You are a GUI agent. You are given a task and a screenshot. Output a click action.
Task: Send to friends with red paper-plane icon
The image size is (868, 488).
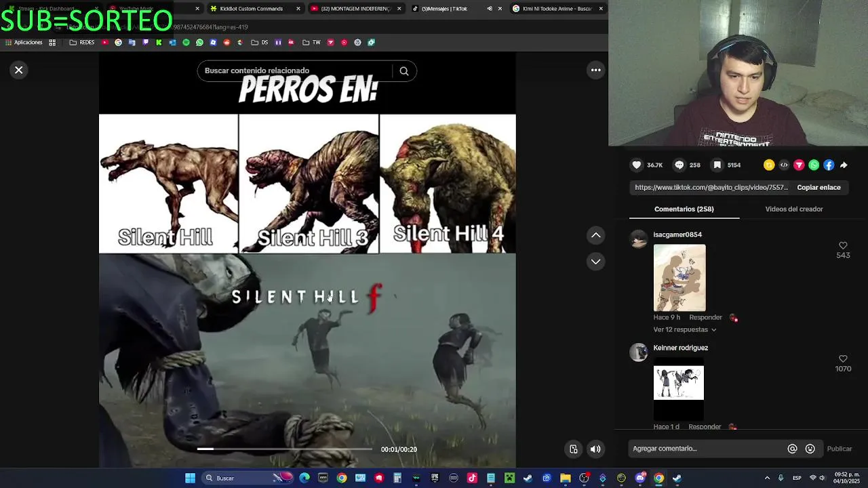point(799,165)
